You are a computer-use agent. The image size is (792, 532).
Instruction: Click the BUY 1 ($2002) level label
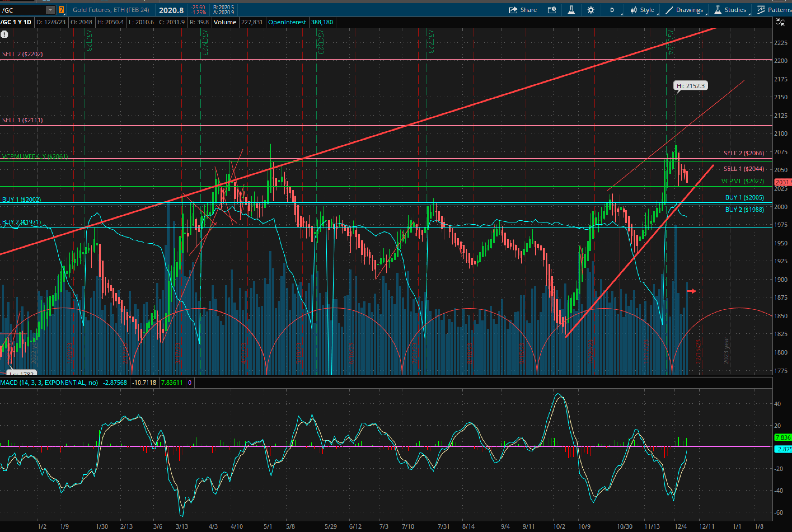[22, 200]
